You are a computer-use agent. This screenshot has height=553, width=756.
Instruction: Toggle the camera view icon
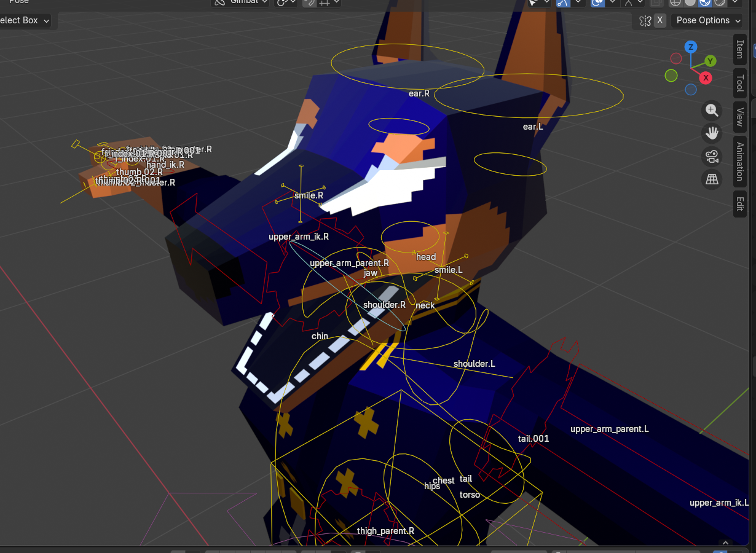coord(712,156)
